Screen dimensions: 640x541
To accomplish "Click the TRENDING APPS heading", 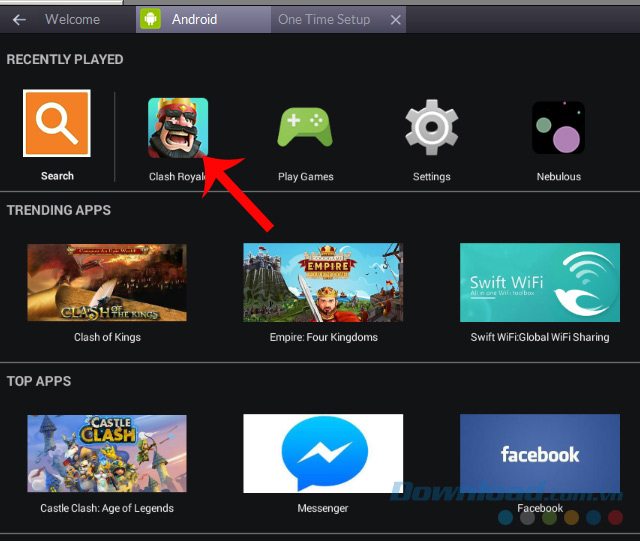I will pos(59,210).
